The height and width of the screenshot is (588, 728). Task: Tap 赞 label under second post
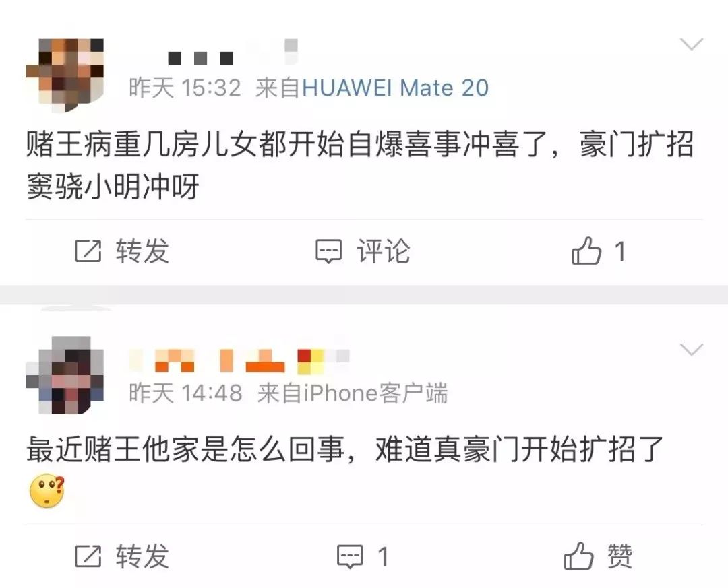(620, 556)
